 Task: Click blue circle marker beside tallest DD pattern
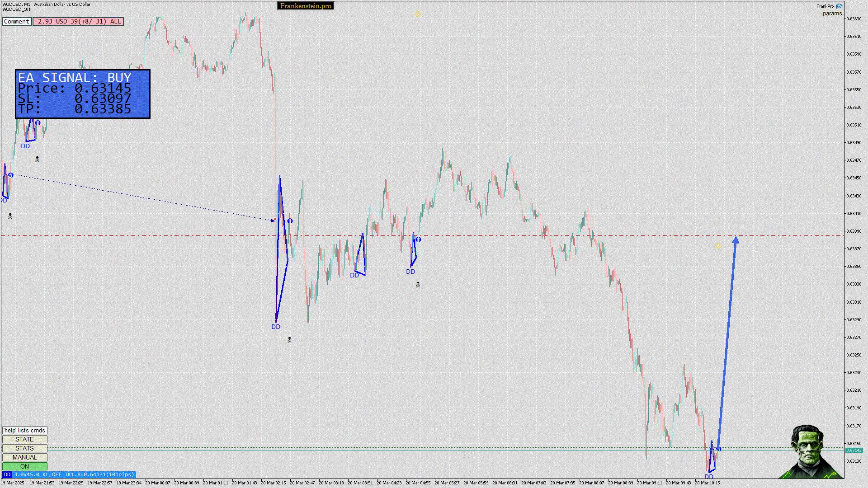tap(290, 221)
